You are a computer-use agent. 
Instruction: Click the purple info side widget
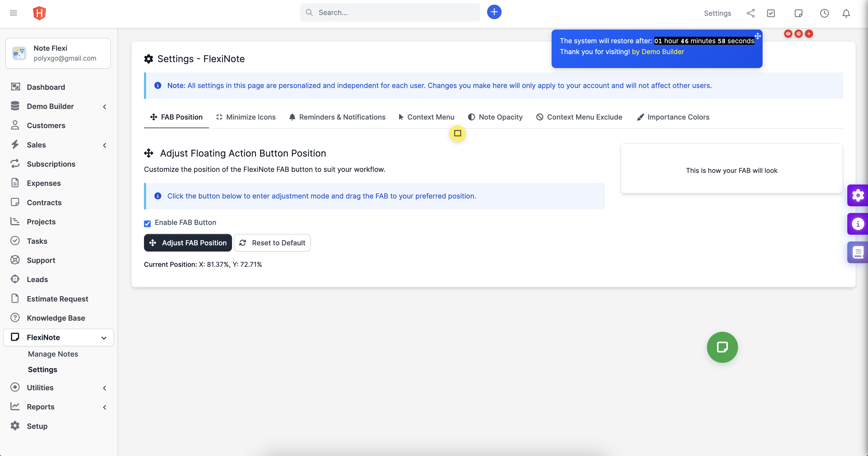858,224
